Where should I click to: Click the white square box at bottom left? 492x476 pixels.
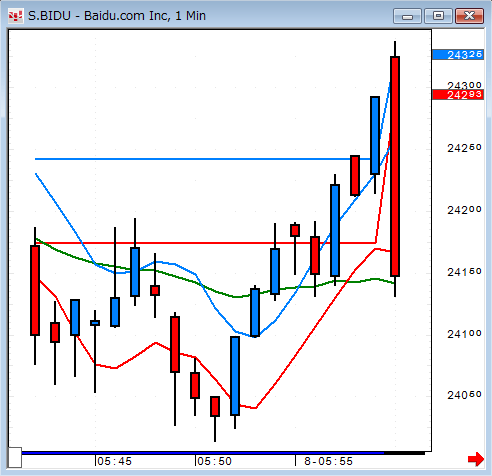click(x=15, y=458)
